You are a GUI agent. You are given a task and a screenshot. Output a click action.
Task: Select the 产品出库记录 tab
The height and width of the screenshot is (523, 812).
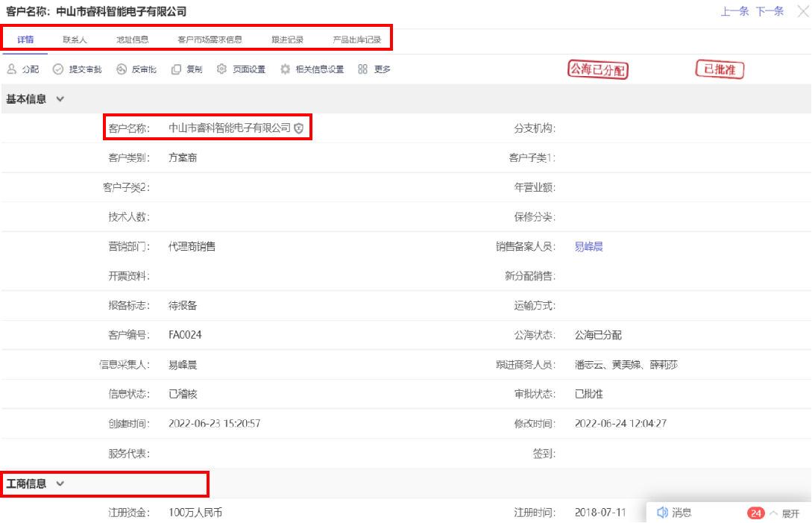pos(356,40)
